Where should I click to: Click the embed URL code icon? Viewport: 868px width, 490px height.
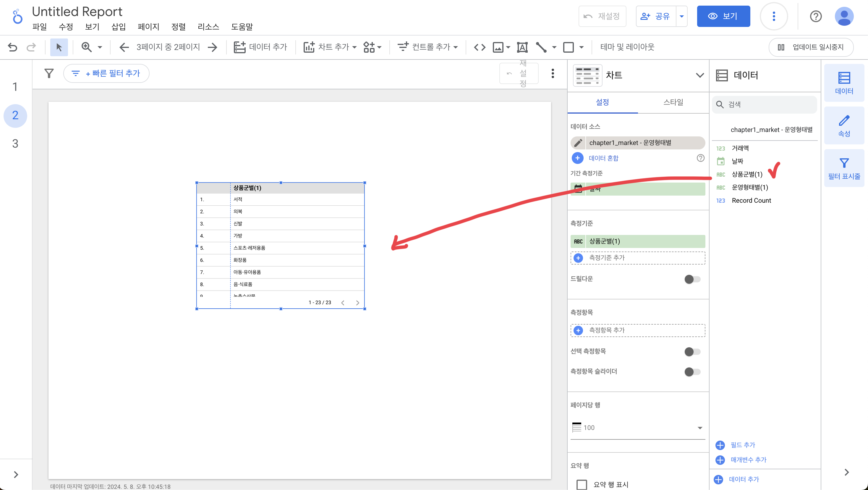click(480, 47)
